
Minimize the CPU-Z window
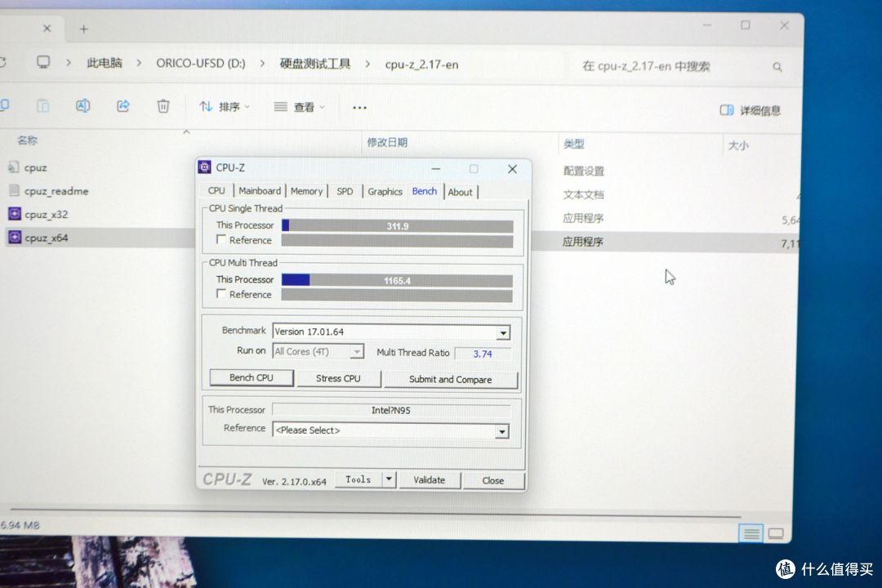(x=435, y=168)
